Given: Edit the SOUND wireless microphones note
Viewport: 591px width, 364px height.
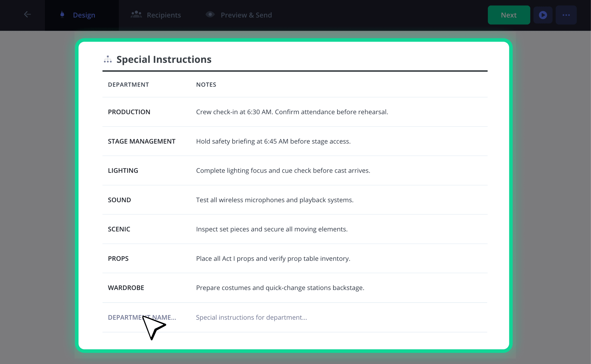Looking at the screenshot, I should pyautogui.click(x=275, y=200).
